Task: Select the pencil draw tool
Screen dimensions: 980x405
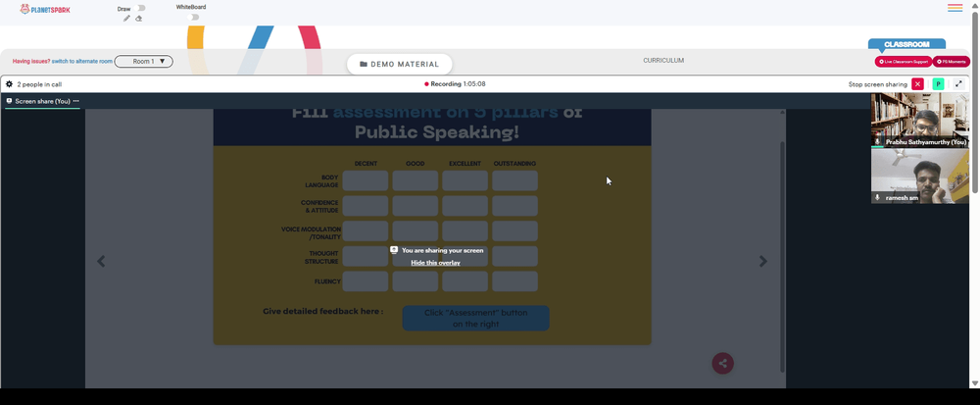Action: (126, 18)
